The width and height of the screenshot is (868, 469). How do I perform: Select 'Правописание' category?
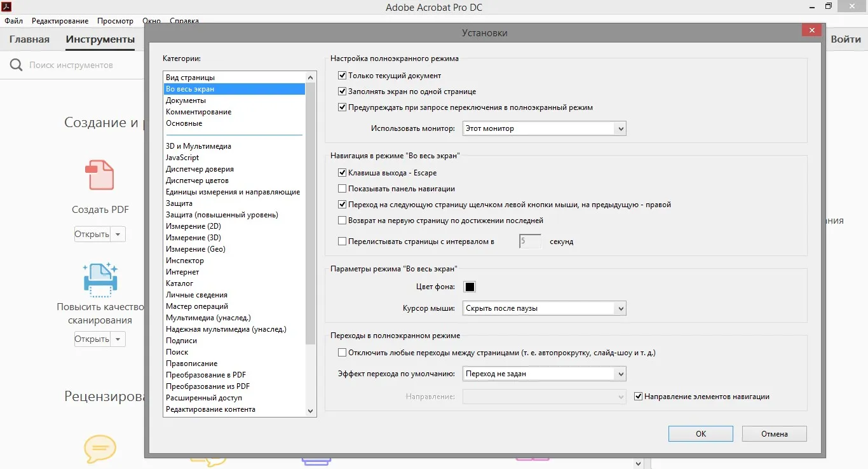tap(234, 364)
